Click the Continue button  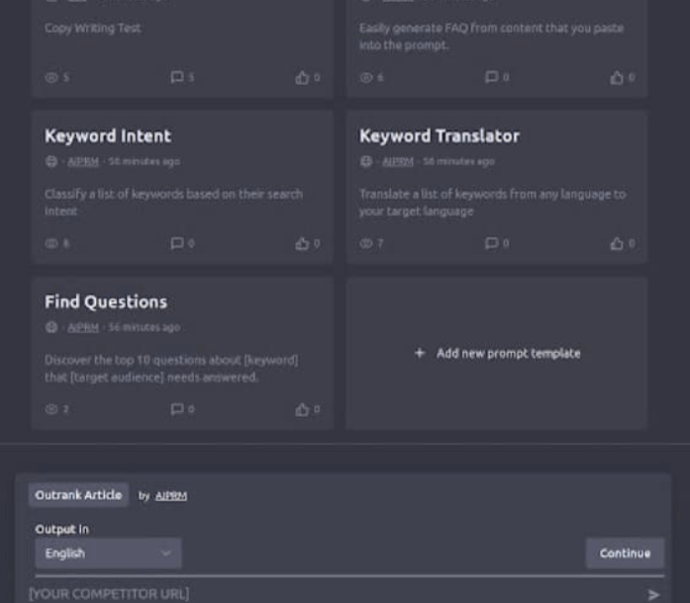coord(624,553)
